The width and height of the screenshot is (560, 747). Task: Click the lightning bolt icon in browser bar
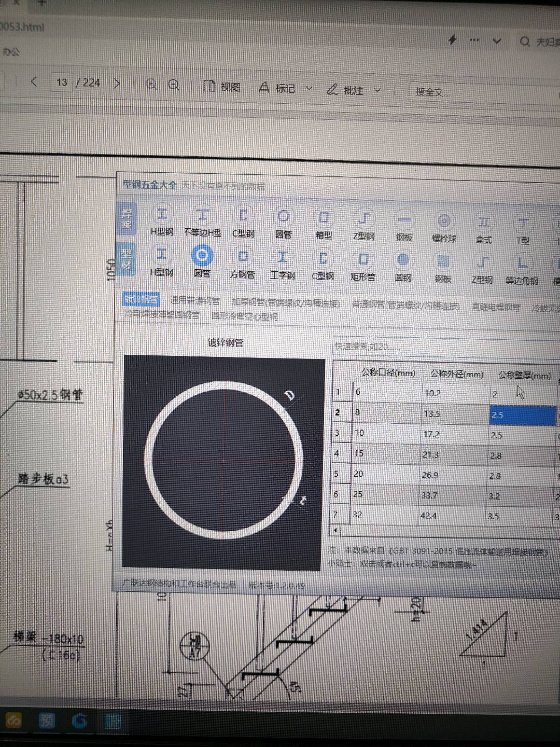(x=452, y=39)
